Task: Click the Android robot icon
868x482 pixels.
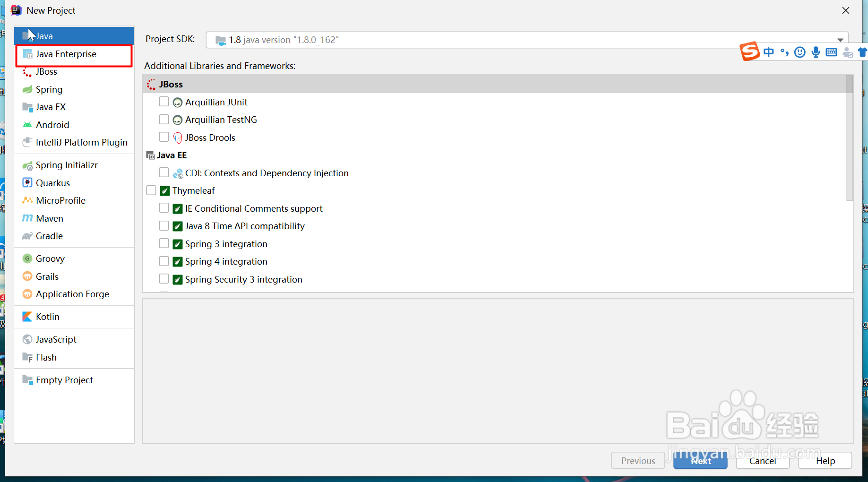Action: coord(27,125)
